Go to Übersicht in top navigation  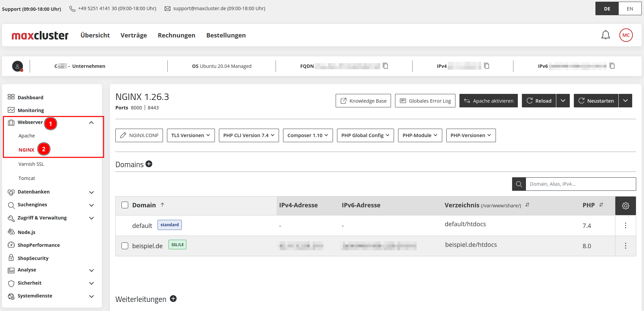point(95,35)
